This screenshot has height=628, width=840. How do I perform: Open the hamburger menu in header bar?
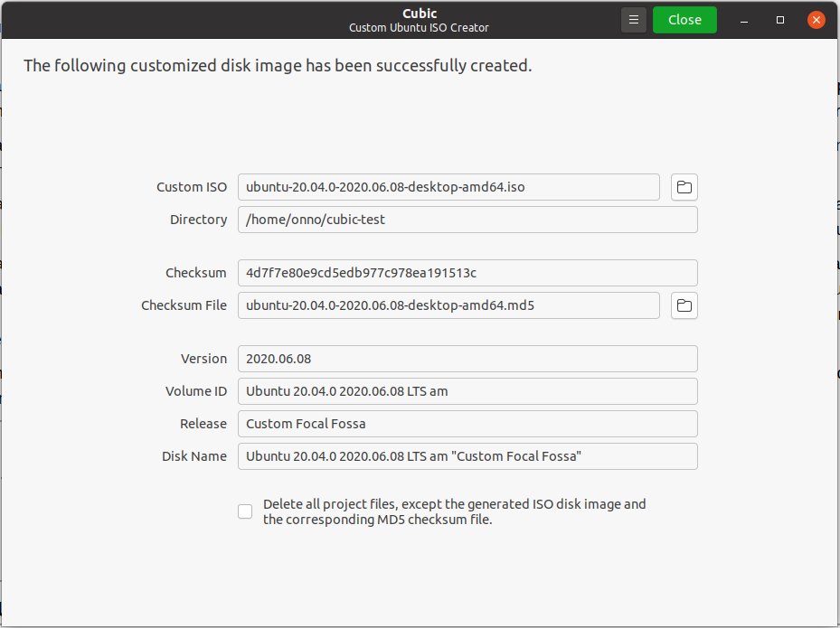[635, 20]
